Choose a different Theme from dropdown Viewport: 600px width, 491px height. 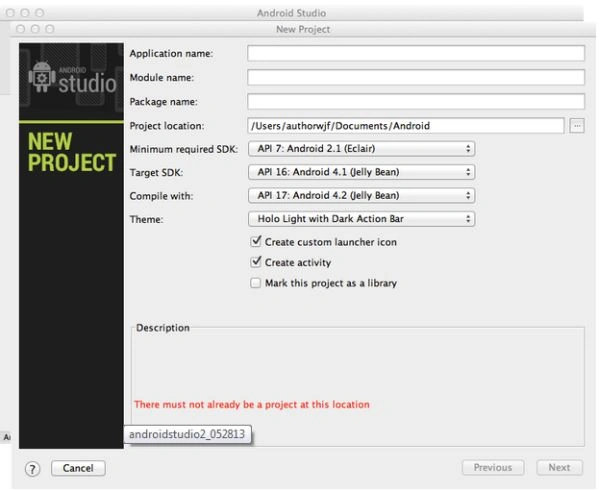pos(362,219)
